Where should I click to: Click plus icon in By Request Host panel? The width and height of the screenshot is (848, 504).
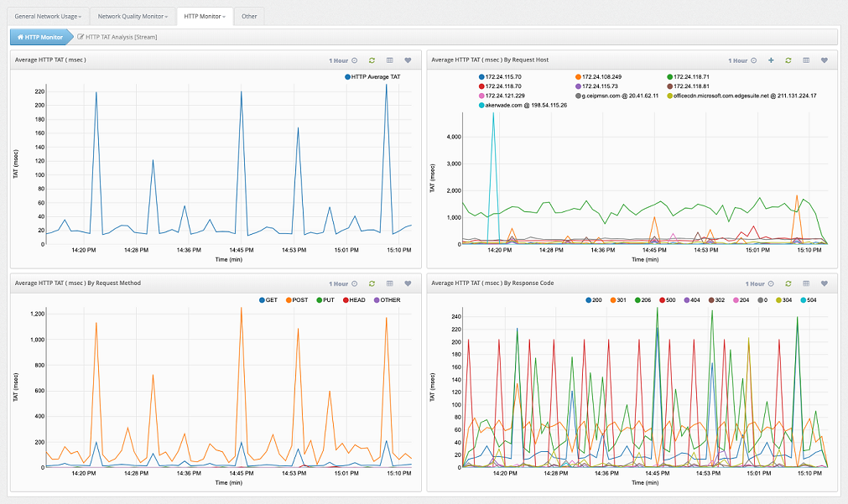coord(771,60)
